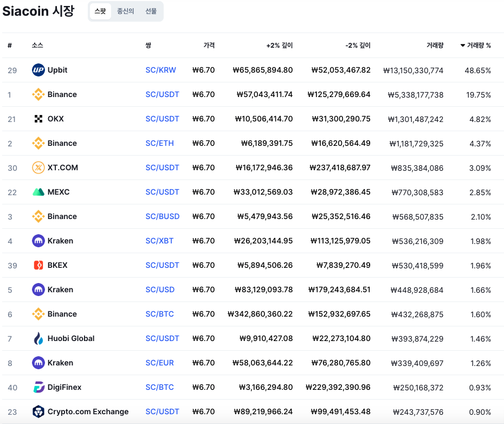The width and height of the screenshot is (504, 424).
Task: Click Binance logo in SC/USDT row
Action: click(x=38, y=94)
